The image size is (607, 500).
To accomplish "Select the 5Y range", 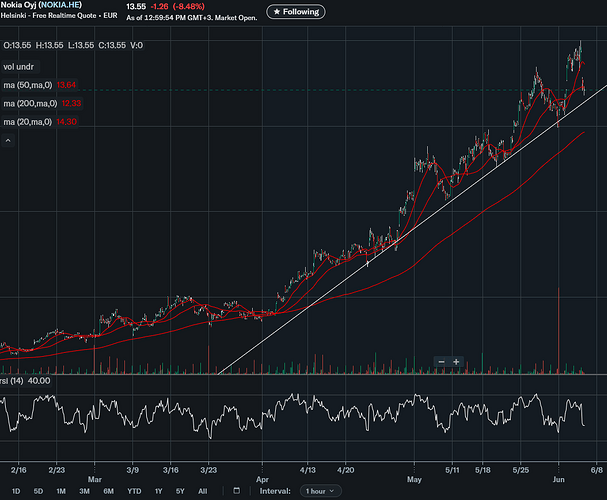I will click(180, 491).
